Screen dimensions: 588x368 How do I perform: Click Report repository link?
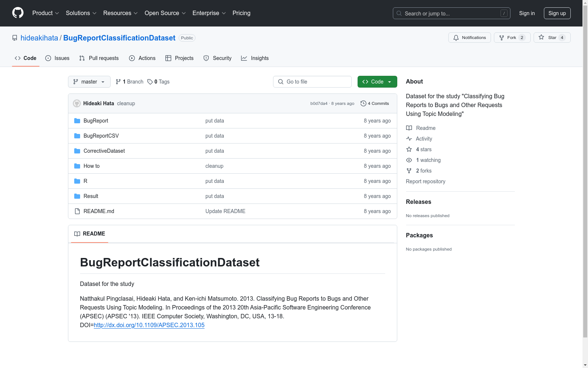point(426,181)
